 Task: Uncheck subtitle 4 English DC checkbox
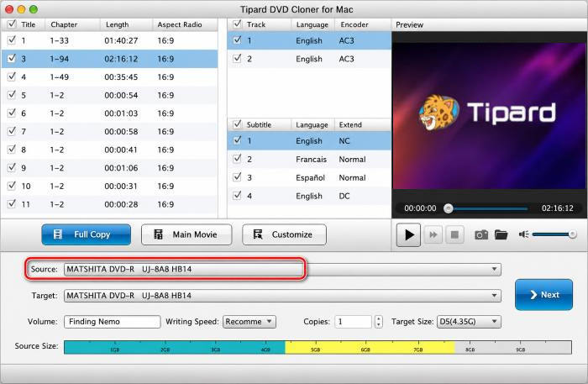[x=237, y=195]
